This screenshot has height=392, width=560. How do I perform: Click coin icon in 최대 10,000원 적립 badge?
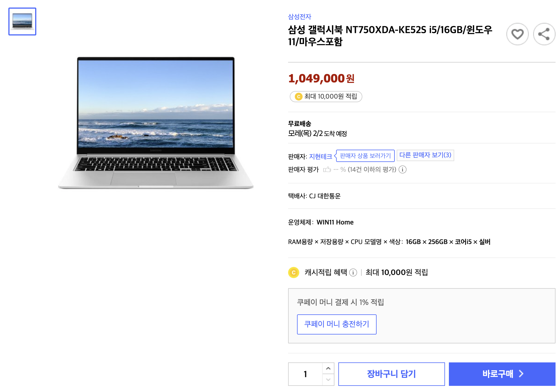(299, 97)
